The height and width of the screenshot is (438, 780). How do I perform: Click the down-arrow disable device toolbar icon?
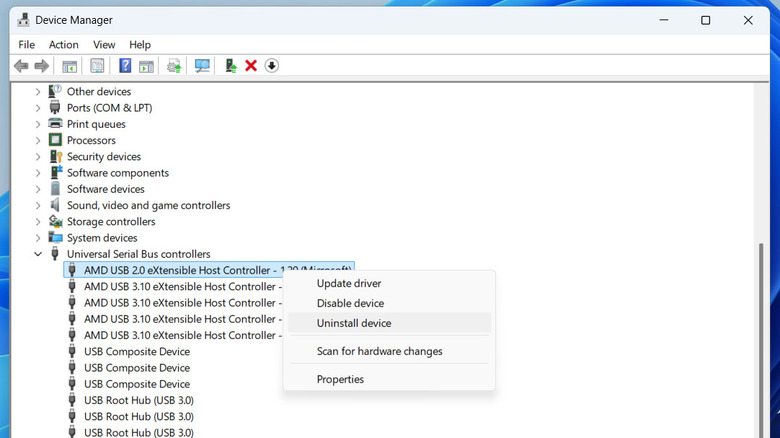click(x=271, y=66)
